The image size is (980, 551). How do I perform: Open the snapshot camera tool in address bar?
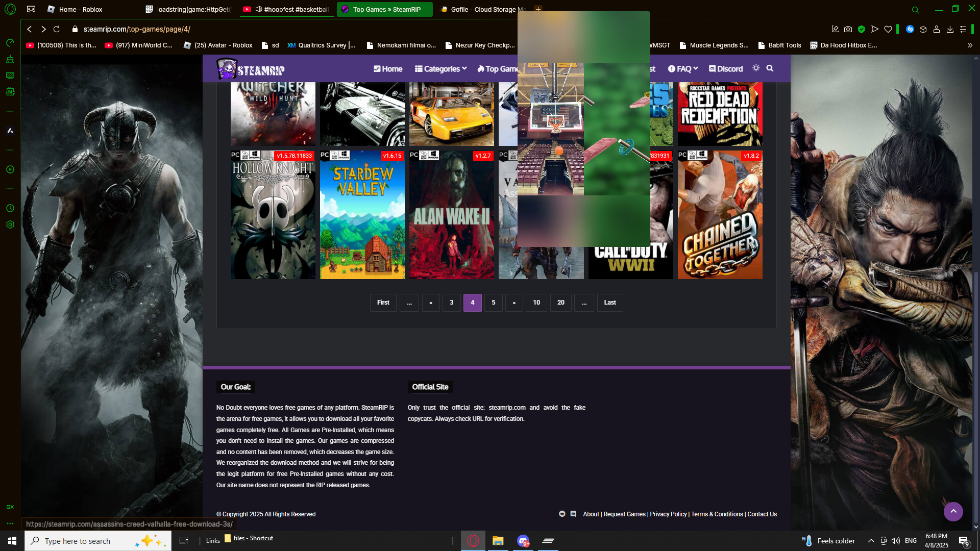tap(848, 29)
